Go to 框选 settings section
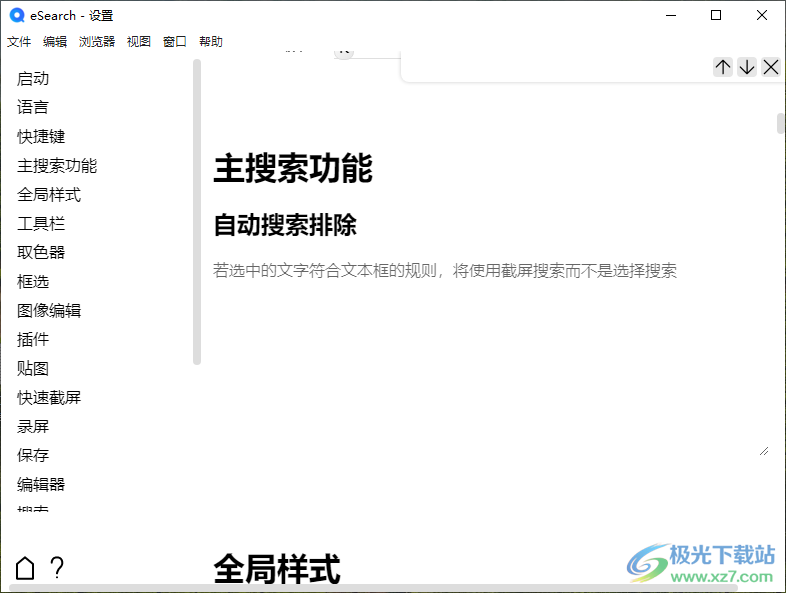The image size is (786, 593). 33,281
